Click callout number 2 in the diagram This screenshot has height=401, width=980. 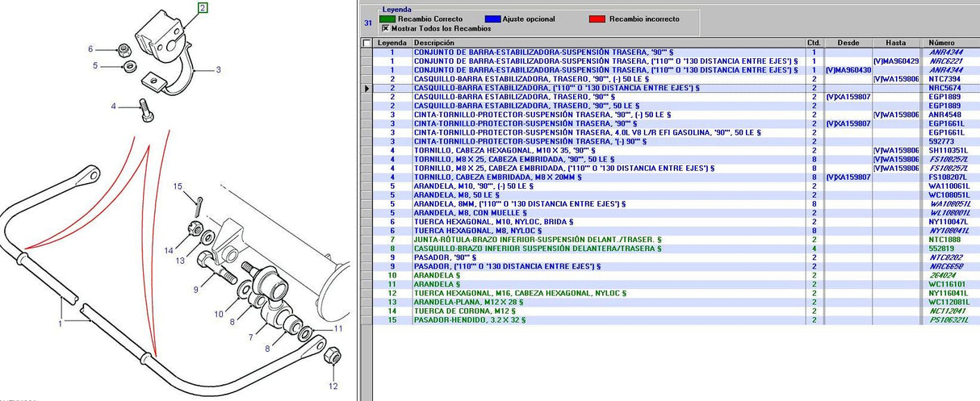click(x=203, y=9)
